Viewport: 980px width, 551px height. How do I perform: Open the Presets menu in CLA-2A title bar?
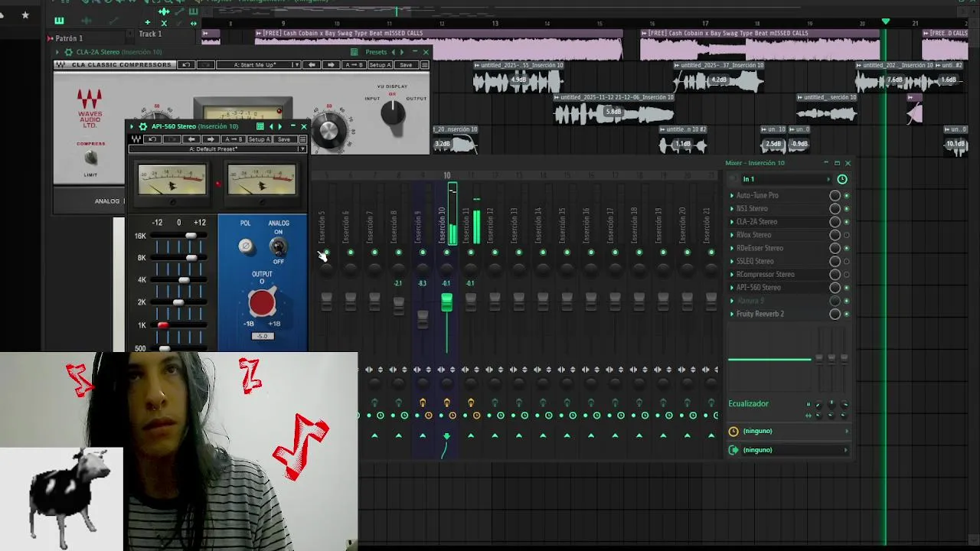point(376,52)
